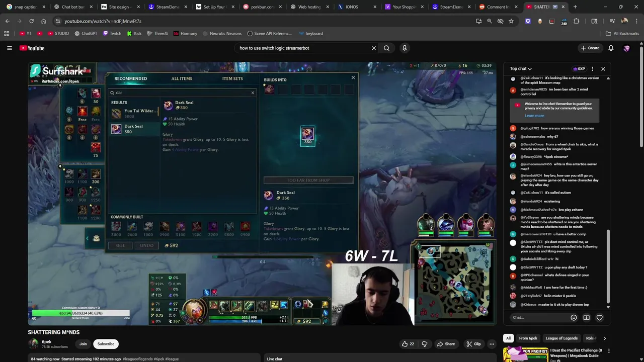This screenshot has height=362, width=644.
Task: Clear the YouTube search box text
Action: tap(374, 48)
